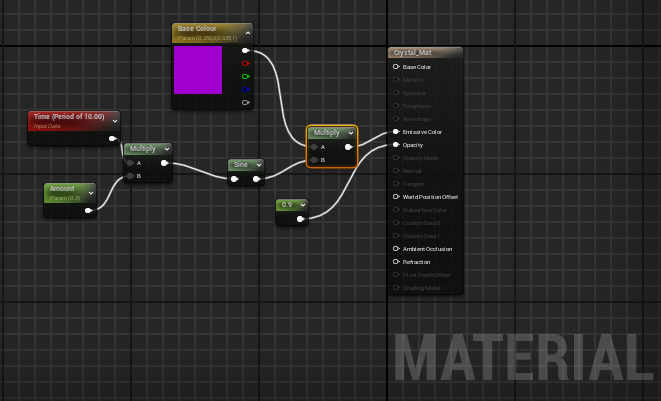This screenshot has width=661, height=401.
Task: Click the purple Base Colour preview swatch
Action: coord(198,70)
